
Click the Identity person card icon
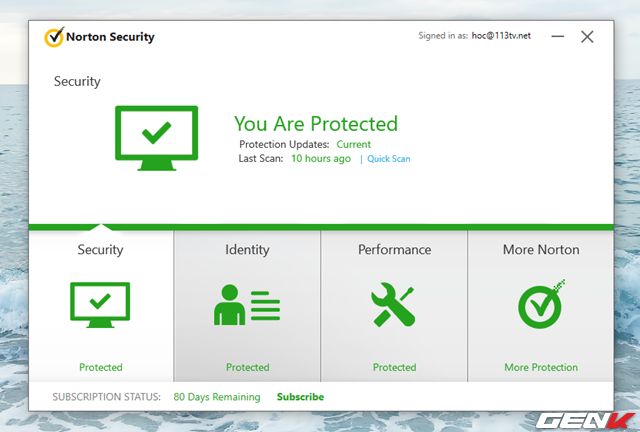(x=247, y=305)
